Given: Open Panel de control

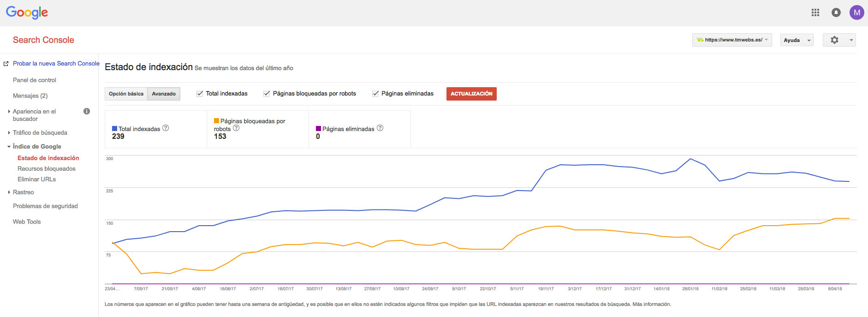Looking at the screenshot, I should (x=35, y=80).
